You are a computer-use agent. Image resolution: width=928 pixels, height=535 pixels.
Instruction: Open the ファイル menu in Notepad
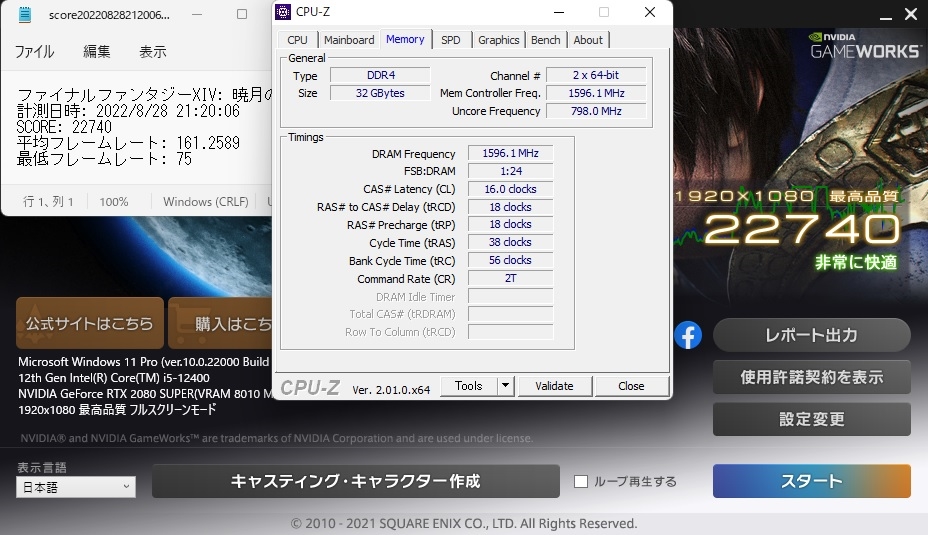34,51
